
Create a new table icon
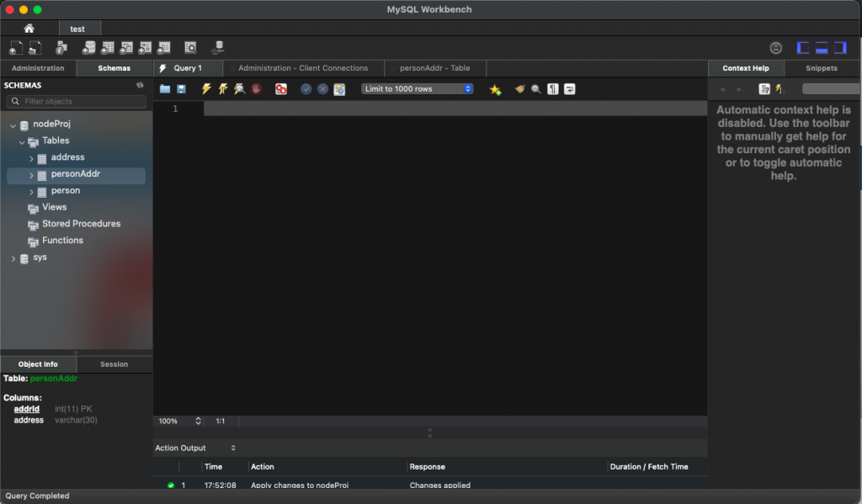[x=108, y=48]
